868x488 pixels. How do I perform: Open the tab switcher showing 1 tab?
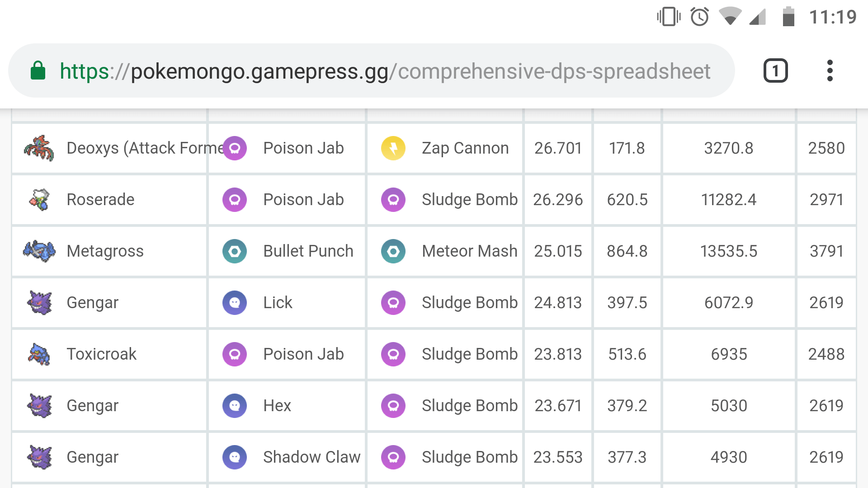coord(775,71)
